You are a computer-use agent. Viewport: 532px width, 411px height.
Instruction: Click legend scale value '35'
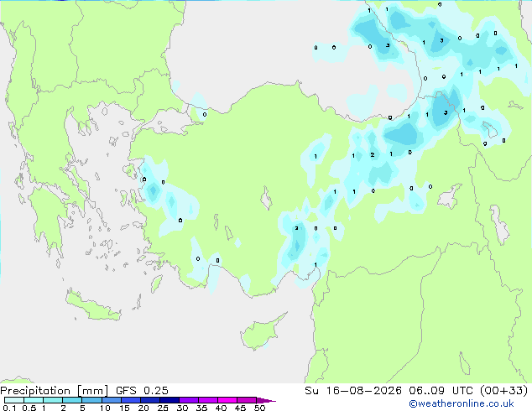(x=201, y=408)
